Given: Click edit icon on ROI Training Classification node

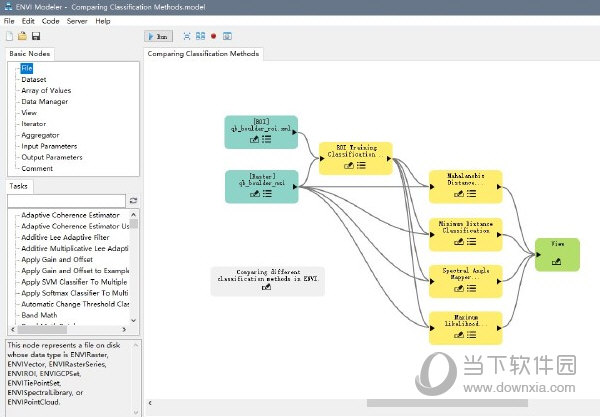Looking at the screenshot, I should coord(349,165).
